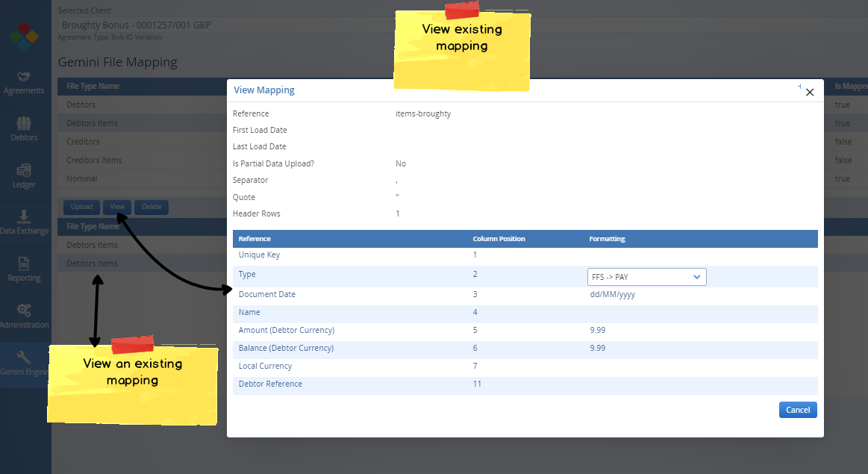Select the Ledger menu label
Screen dimensions: 868x474
24,184
